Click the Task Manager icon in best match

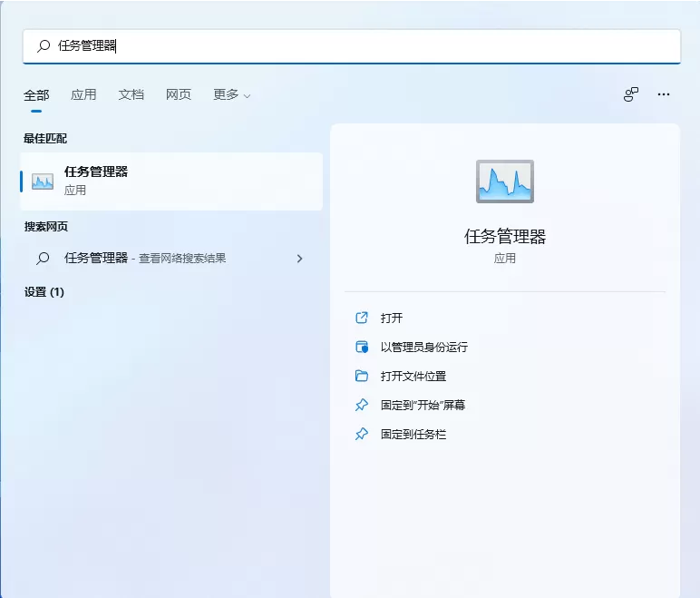[x=43, y=181]
